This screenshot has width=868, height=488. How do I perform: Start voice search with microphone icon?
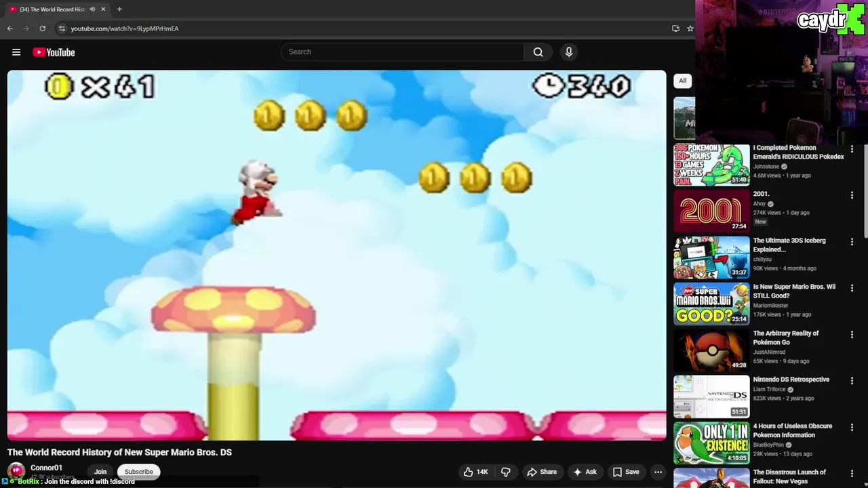click(x=568, y=52)
